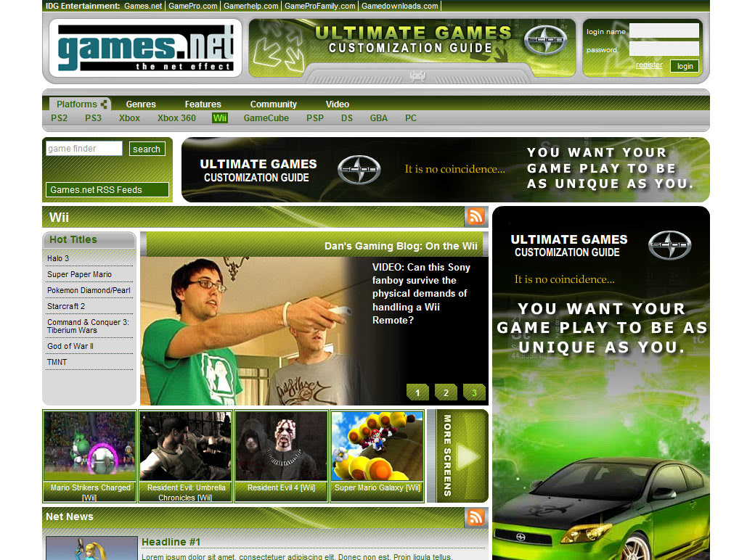755x560 pixels.
Task: Click the search button
Action: pyautogui.click(x=147, y=149)
